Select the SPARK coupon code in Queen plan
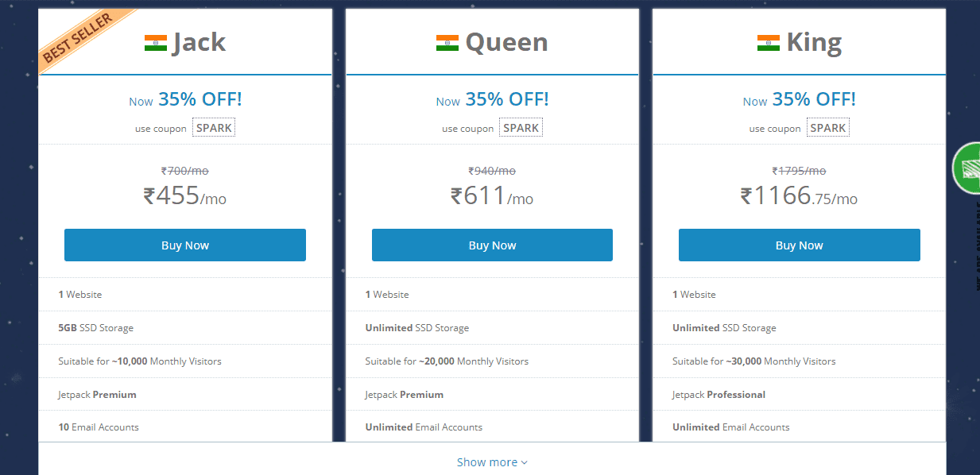 pyautogui.click(x=521, y=127)
